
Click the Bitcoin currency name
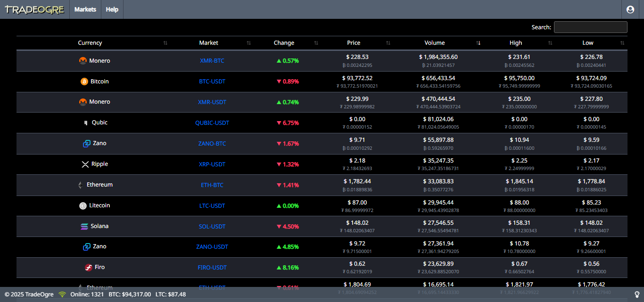tap(99, 82)
